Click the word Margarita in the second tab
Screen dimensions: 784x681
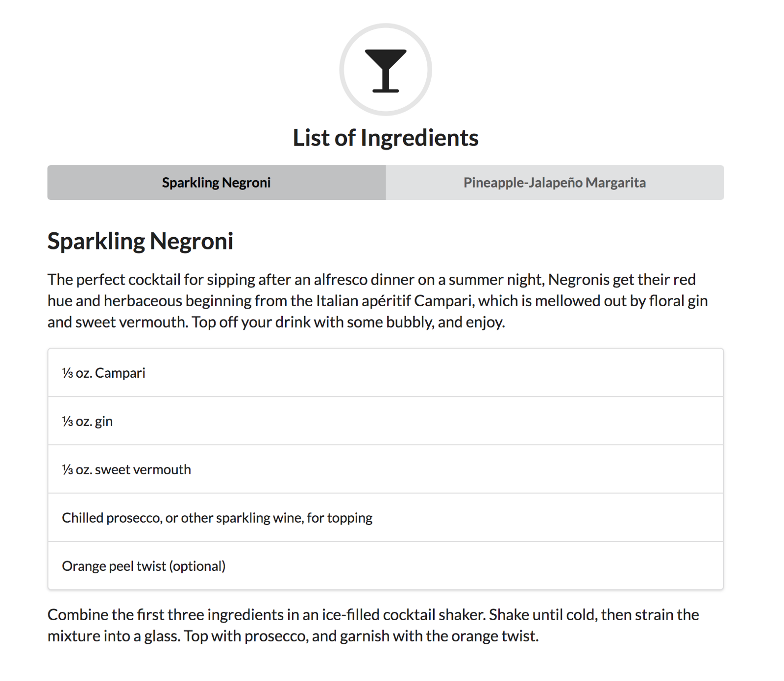615,183
